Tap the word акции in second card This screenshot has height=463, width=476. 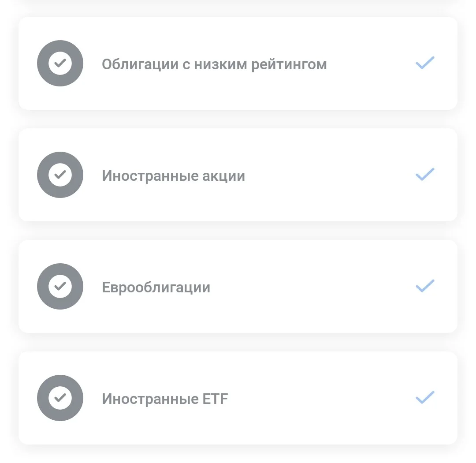[224, 176]
